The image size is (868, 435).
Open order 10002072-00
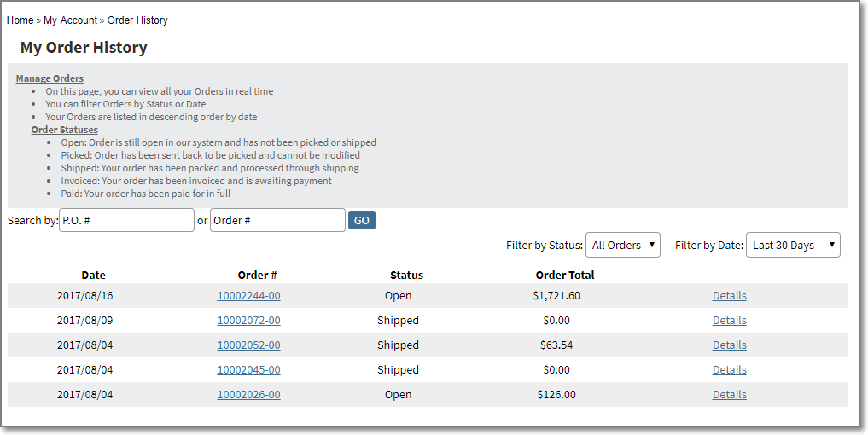point(248,321)
